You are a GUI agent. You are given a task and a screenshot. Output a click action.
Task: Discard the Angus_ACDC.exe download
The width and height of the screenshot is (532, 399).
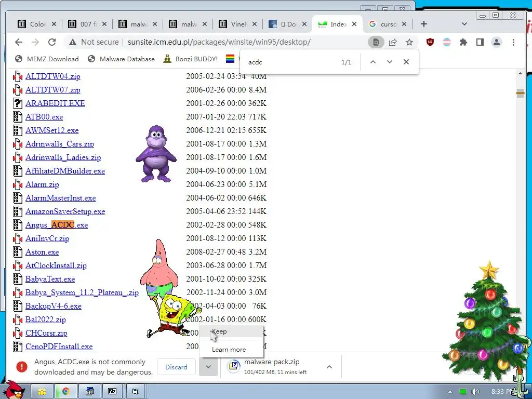tap(176, 367)
